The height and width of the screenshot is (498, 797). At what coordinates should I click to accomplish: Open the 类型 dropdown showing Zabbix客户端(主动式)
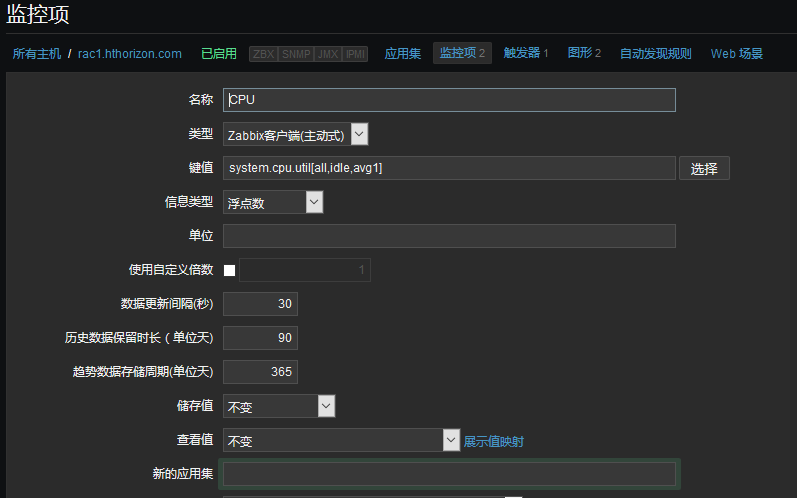click(x=295, y=135)
